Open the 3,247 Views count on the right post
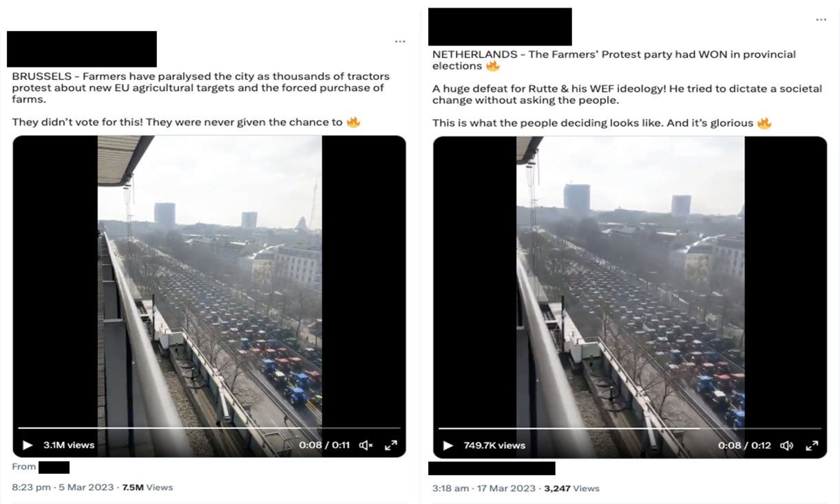The height and width of the screenshot is (504, 840). tap(571, 488)
